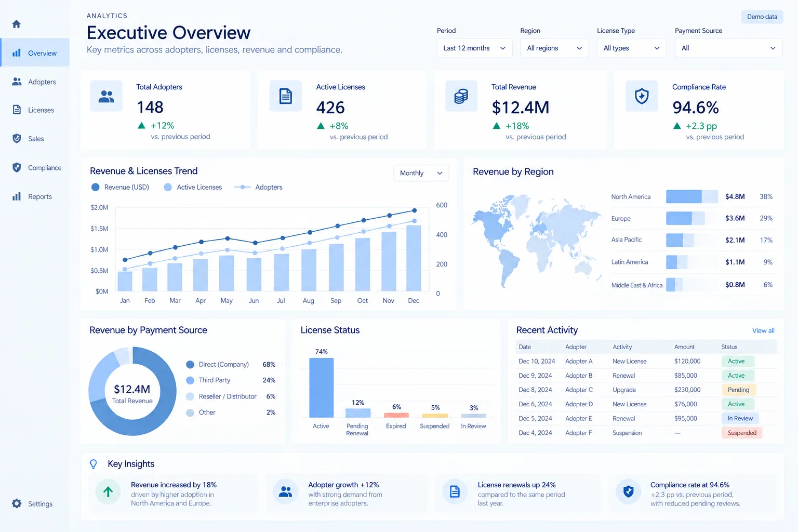Click the world map in Revenue by Region

[x=537, y=240]
